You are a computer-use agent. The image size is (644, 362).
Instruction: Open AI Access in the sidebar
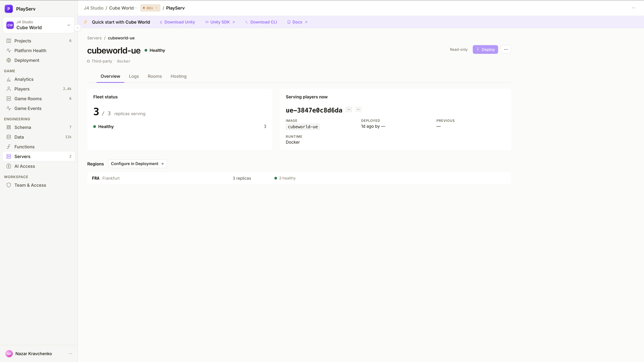(x=39, y=166)
